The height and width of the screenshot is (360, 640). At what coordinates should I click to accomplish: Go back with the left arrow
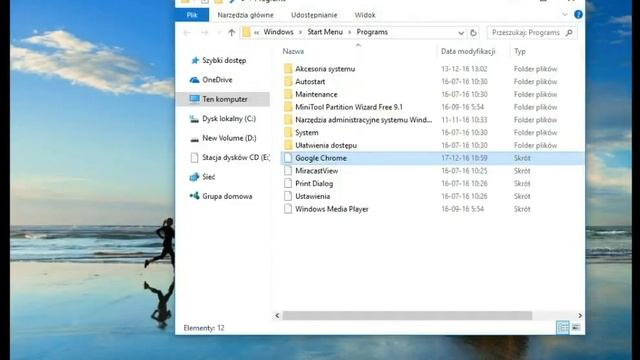187,33
